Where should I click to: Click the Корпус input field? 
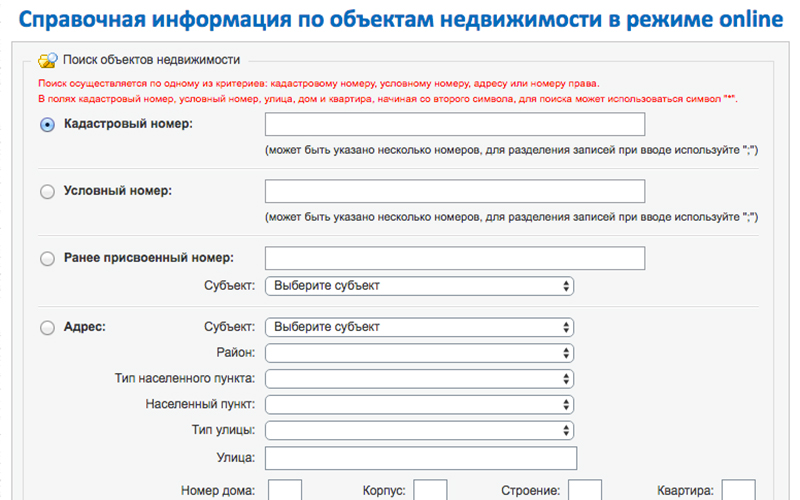[x=430, y=490]
